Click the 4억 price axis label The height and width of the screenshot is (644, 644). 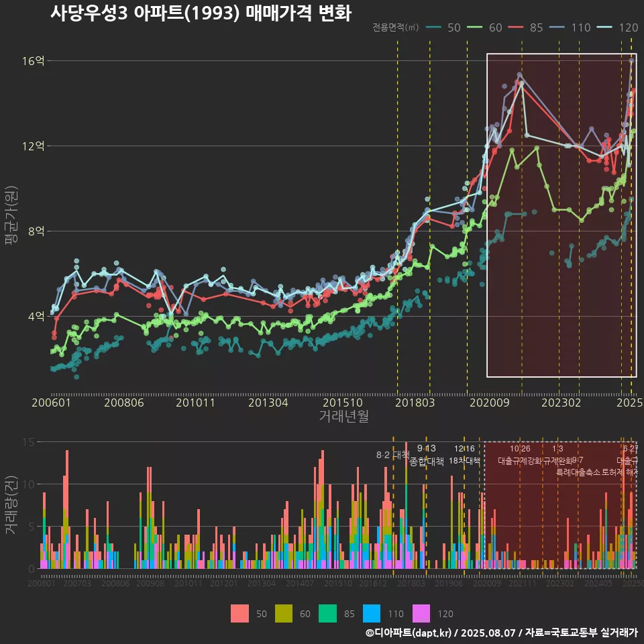coord(36,316)
